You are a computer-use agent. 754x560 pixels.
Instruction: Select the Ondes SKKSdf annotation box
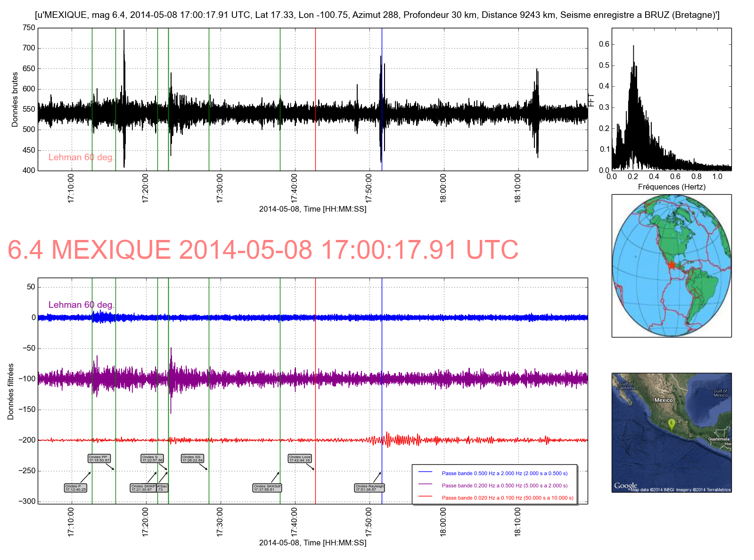[267, 488]
